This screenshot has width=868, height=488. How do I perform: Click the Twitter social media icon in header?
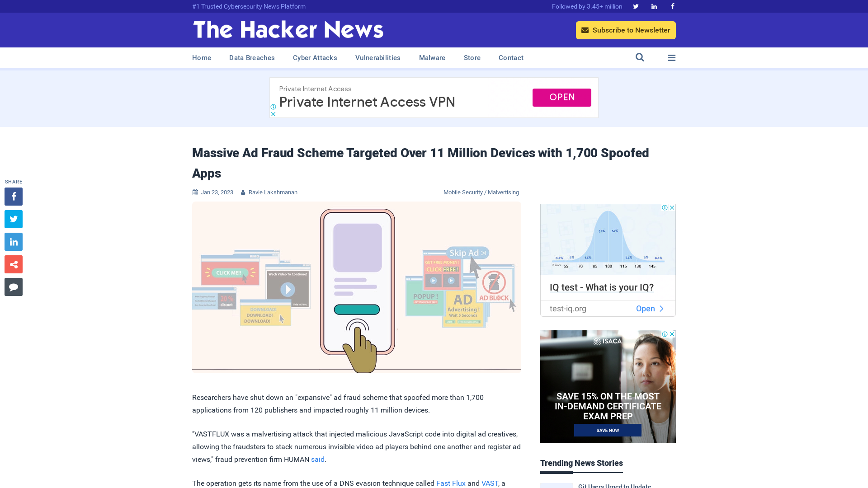636,6
